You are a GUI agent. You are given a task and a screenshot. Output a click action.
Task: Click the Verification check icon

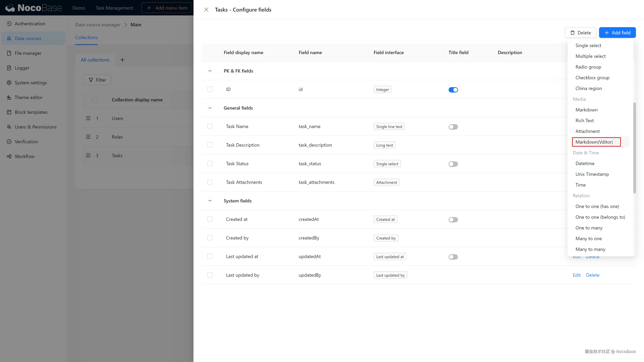pos(9,142)
